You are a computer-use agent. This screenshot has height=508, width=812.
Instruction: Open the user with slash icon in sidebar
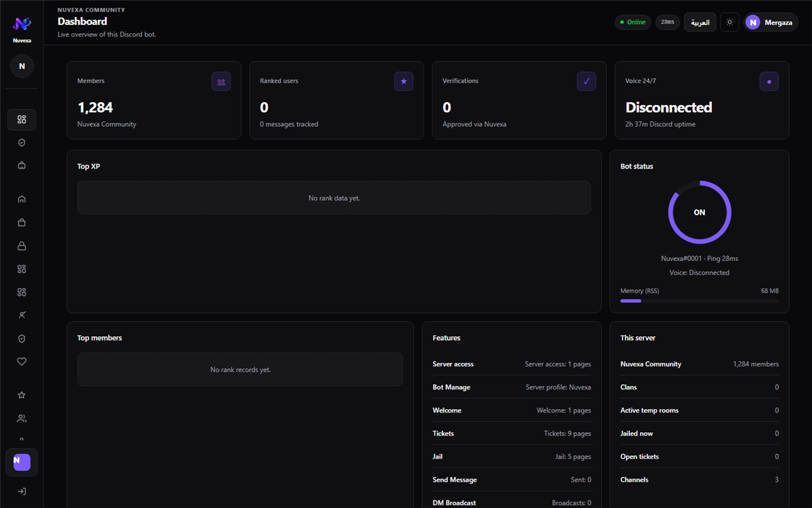pyautogui.click(x=22, y=315)
